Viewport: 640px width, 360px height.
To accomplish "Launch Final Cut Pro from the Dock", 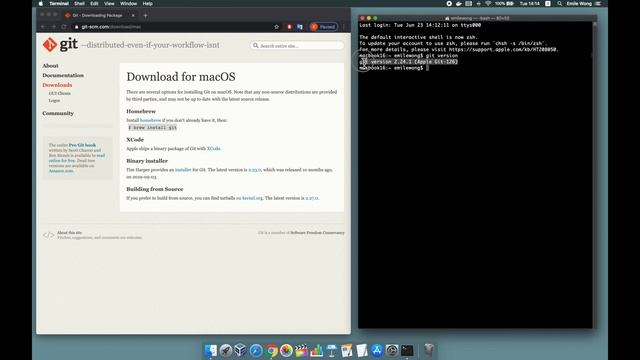I will tap(301, 350).
